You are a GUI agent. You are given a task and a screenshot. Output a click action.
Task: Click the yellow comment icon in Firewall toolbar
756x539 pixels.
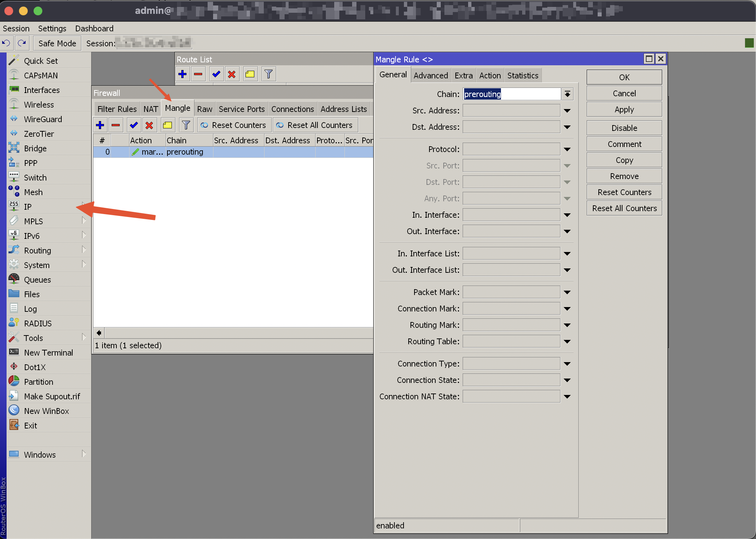coord(167,125)
